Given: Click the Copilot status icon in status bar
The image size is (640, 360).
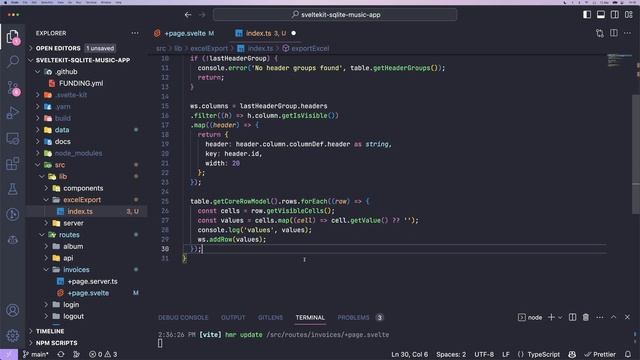Looking at the screenshot, I should (x=572, y=354).
